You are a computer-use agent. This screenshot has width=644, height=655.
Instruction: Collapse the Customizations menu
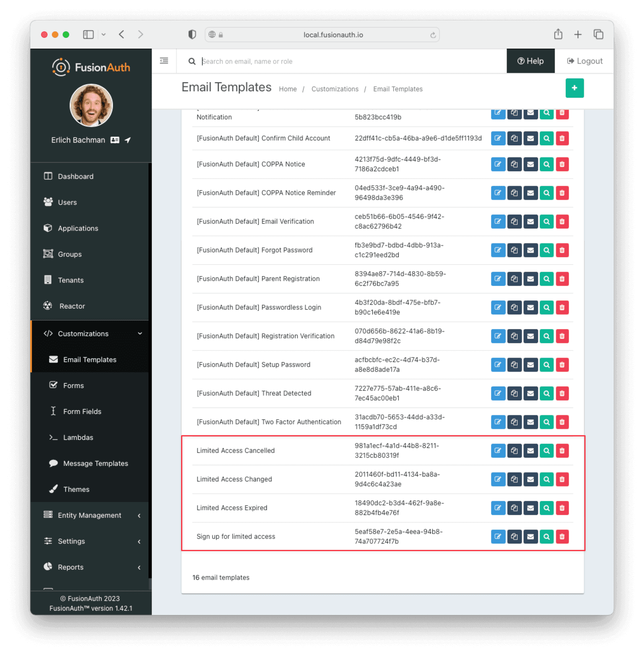140,333
